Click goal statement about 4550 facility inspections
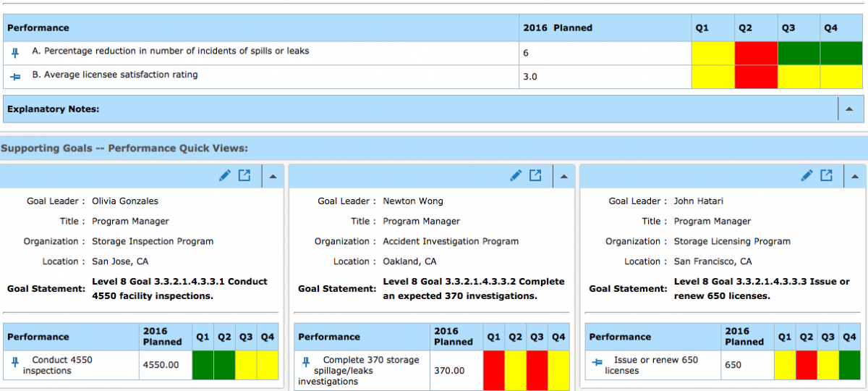 (x=179, y=288)
